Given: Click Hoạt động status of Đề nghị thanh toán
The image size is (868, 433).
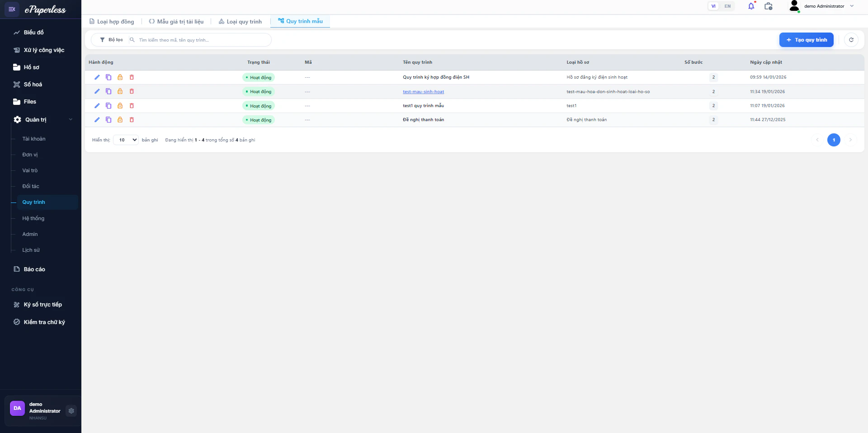Looking at the screenshot, I should click(259, 120).
